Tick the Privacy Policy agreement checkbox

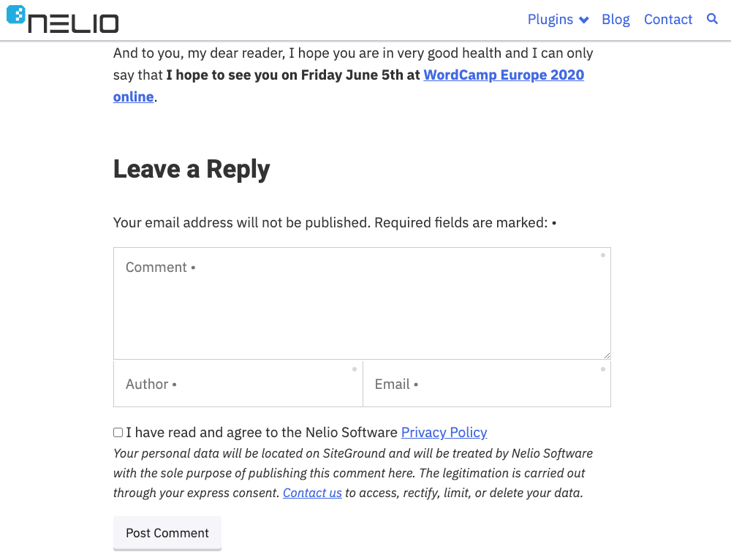point(118,432)
